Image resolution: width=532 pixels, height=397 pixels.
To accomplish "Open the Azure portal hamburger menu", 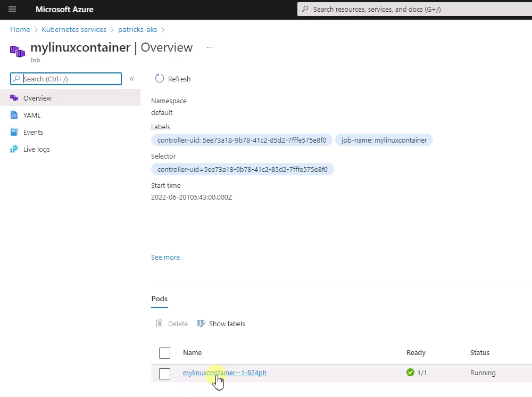I will tap(12, 9).
